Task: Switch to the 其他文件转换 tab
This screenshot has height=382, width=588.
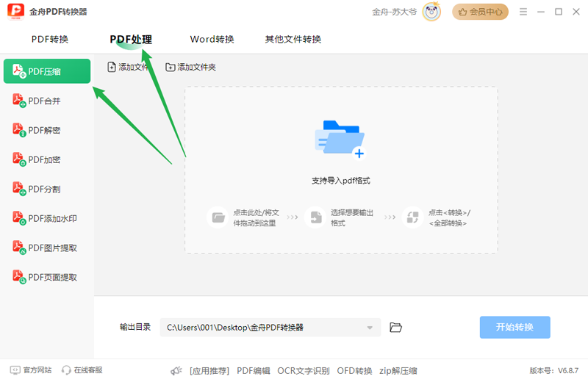Action: pos(293,40)
